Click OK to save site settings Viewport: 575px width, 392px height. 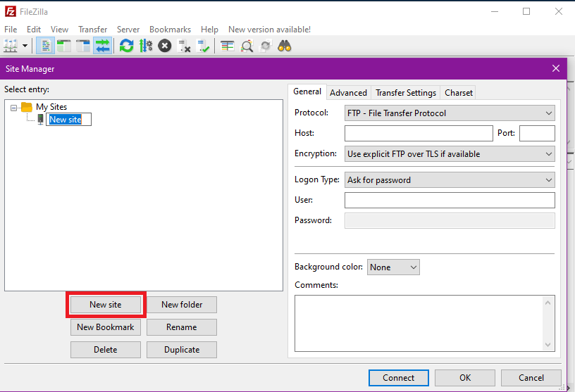pos(465,378)
